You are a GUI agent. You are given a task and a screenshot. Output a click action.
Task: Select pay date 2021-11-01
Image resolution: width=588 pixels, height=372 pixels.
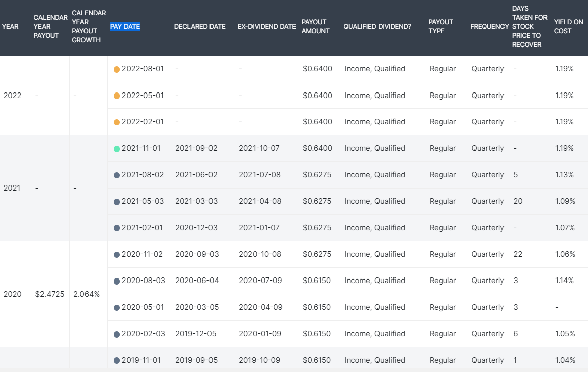[x=141, y=149]
